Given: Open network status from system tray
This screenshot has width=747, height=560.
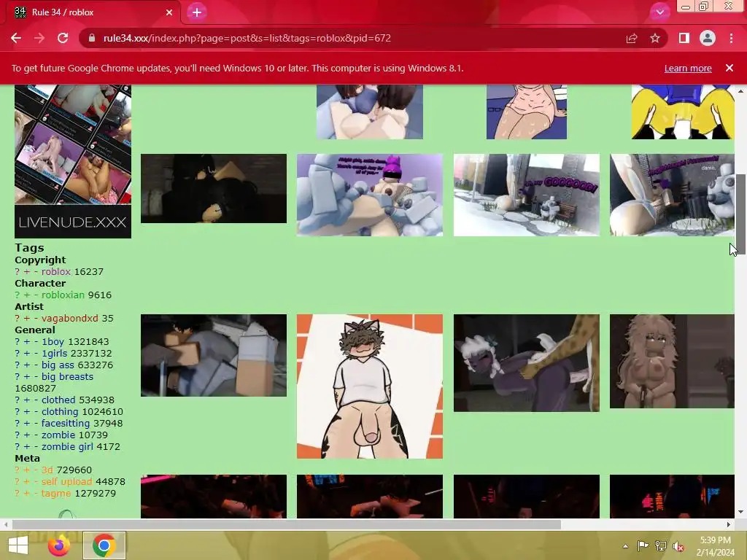Looking at the screenshot, I should (x=661, y=546).
